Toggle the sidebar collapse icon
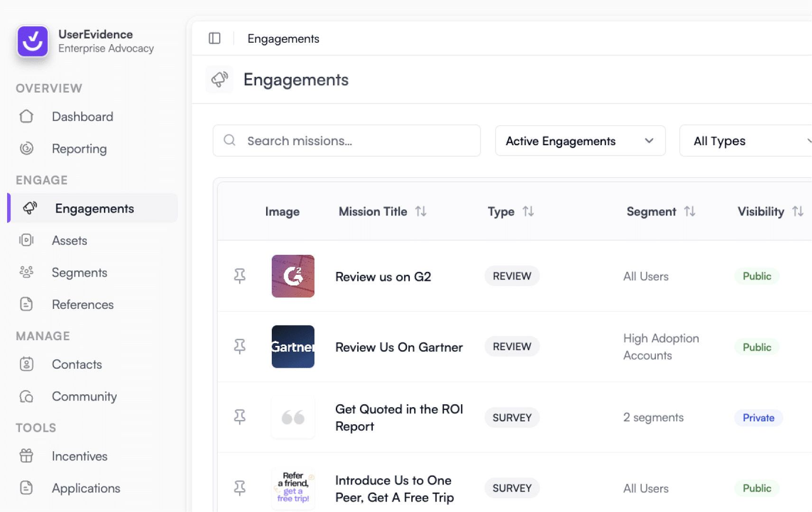Viewport: 812px width, 512px height. click(x=214, y=38)
